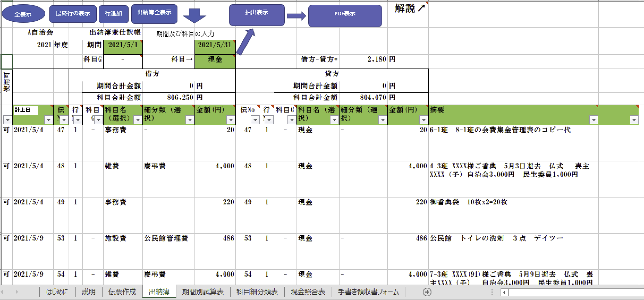Open 現金照合表 sheet tab
644x300 pixels.
308,292
